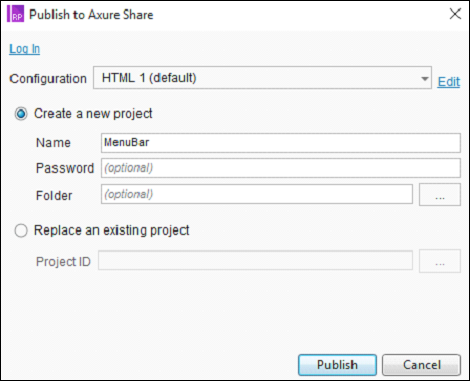470x381 pixels.
Task: Click the Axure RP logo icon
Action: tap(15, 14)
